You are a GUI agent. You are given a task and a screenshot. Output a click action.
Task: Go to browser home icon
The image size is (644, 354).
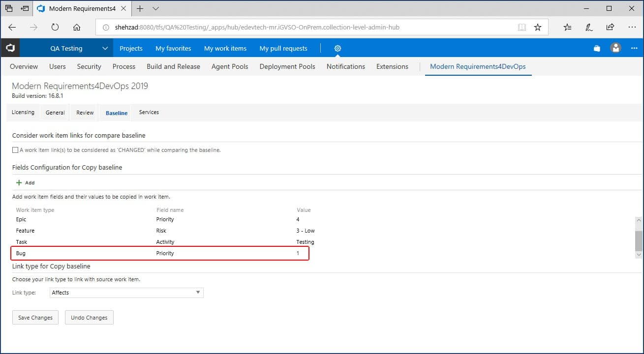pyautogui.click(x=77, y=28)
